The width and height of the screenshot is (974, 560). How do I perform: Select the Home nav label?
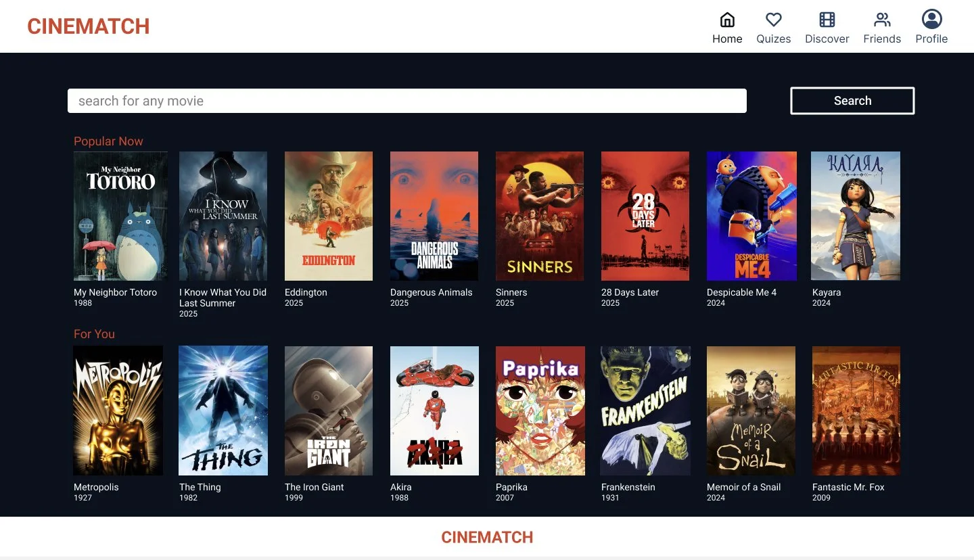(x=727, y=39)
